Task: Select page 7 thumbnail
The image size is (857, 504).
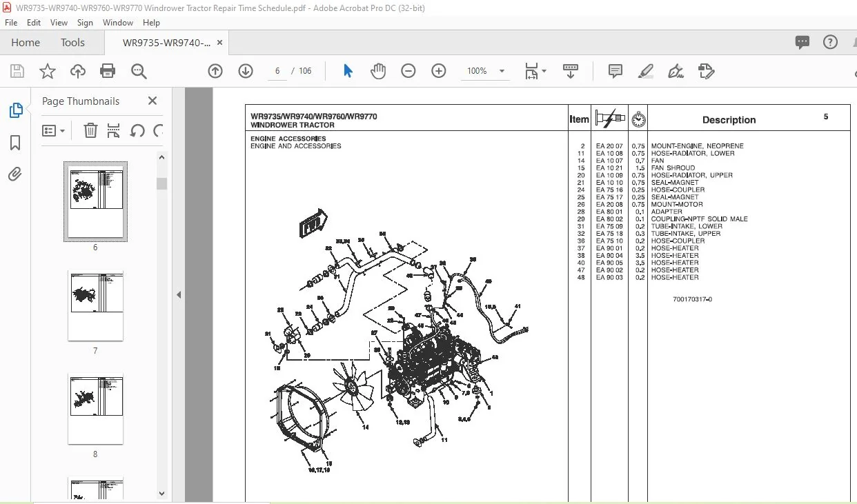Action: coord(95,306)
